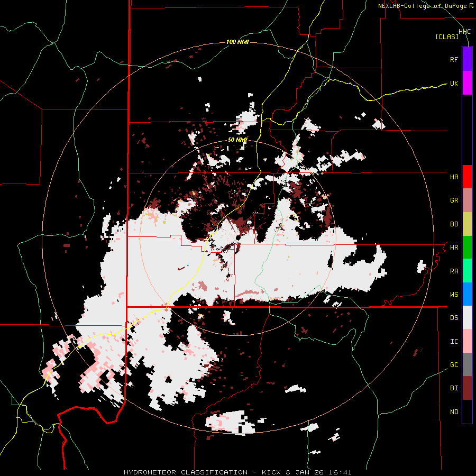Click the IC legend label

454,342
